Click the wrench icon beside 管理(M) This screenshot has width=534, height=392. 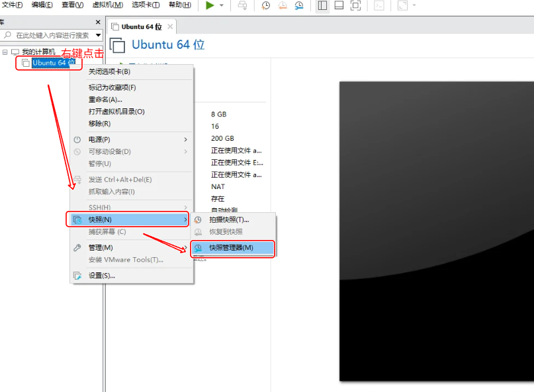pyautogui.click(x=77, y=248)
